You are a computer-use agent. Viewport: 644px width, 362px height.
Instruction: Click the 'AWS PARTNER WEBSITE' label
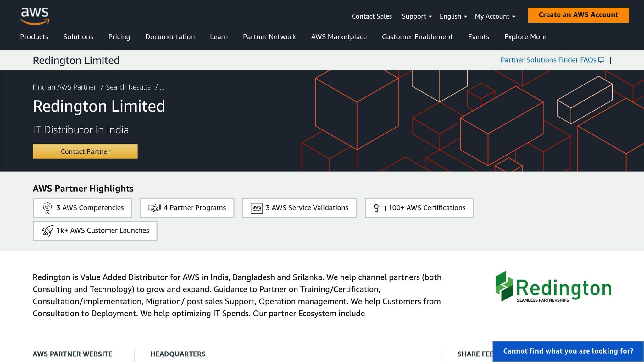click(x=73, y=354)
